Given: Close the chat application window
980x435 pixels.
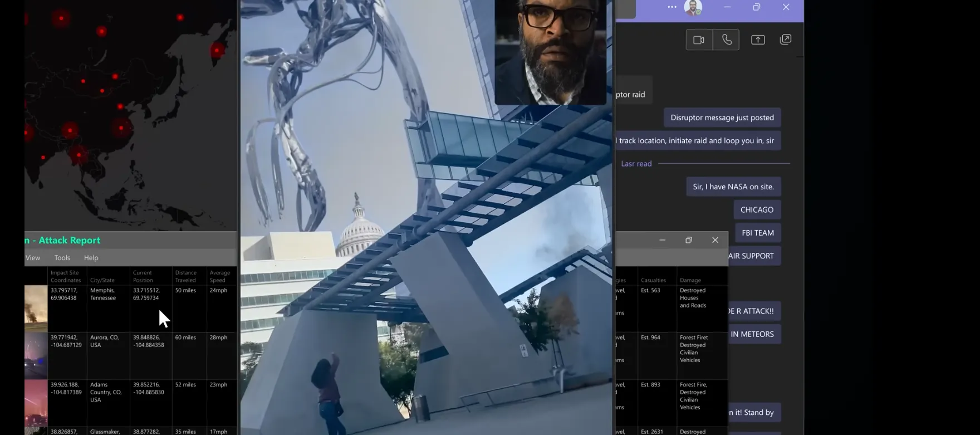Looking at the screenshot, I should pyautogui.click(x=786, y=7).
